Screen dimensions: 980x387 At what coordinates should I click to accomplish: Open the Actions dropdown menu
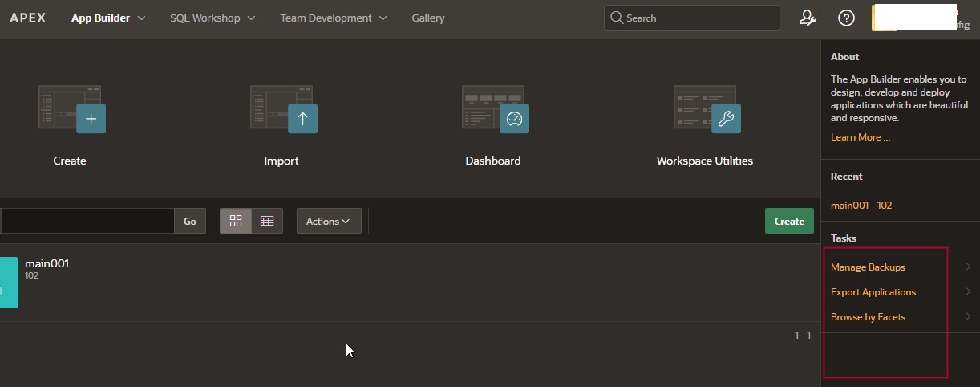329,221
